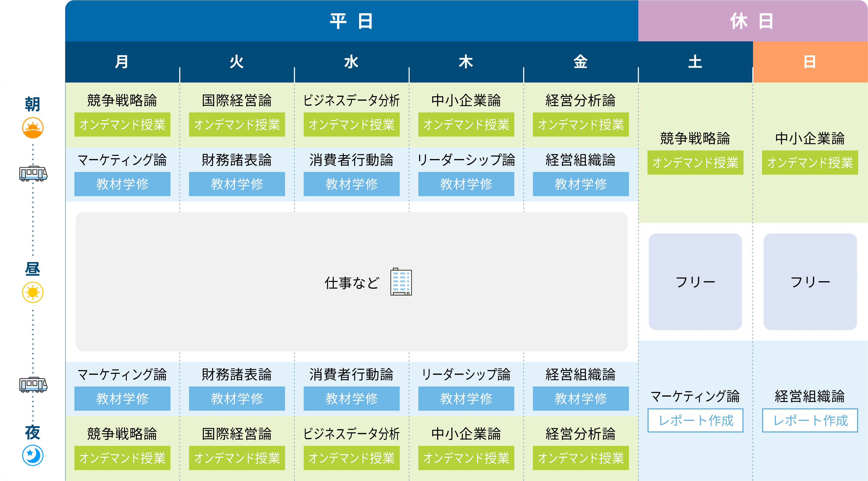Click Wednesday morning commute 消費者行動論 title
This screenshot has height=481, width=868.
[x=352, y=160]
